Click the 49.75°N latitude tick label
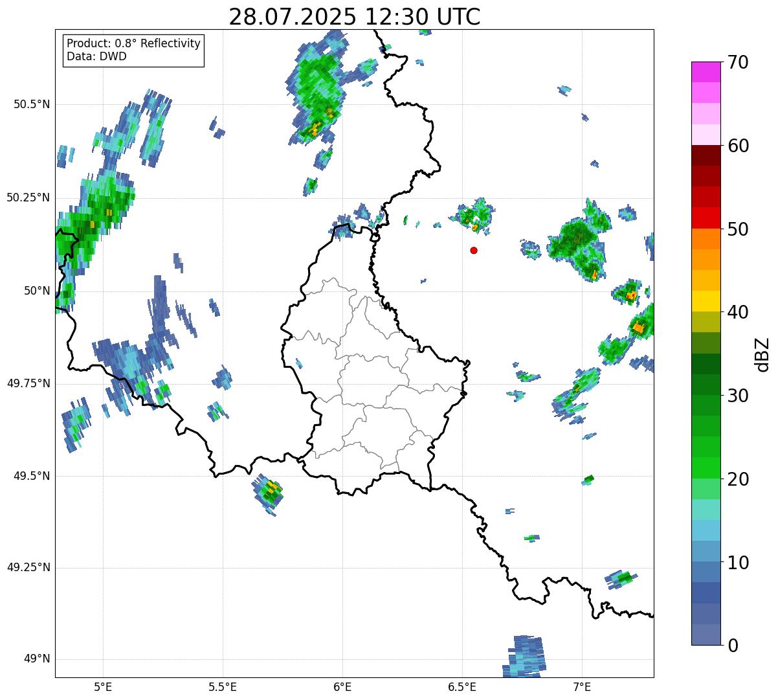Viewport: 778px width, 700px height. pos(28,383)
